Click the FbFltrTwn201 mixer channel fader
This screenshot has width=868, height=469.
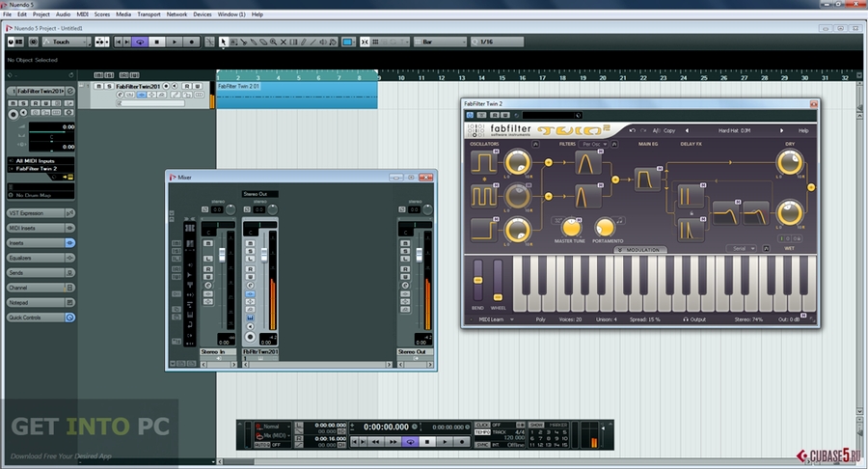pyautogui.click(x=264, y=255)
